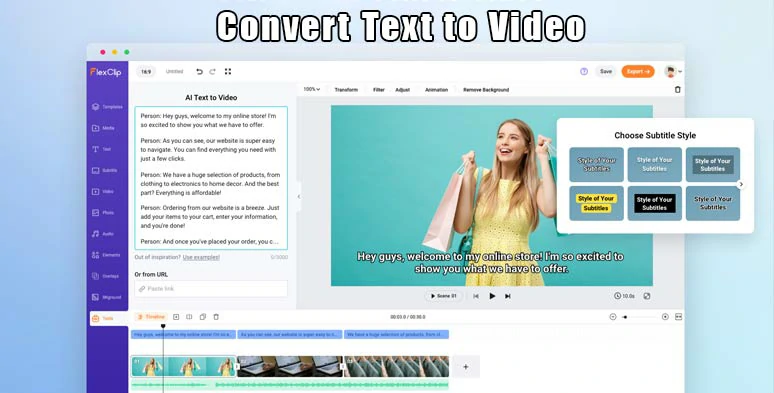Select the third scene clip

tap(396, 367)
